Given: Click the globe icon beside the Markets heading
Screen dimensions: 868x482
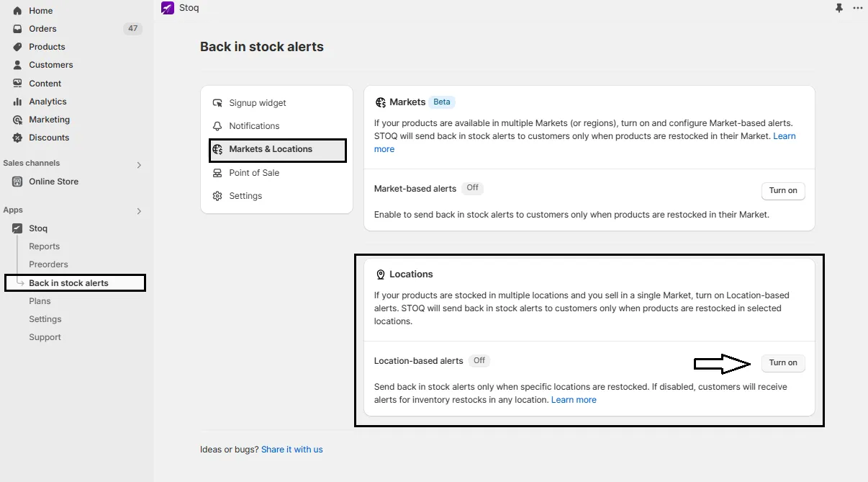Looking at the screenshot, I should click(x=381, y=102).
